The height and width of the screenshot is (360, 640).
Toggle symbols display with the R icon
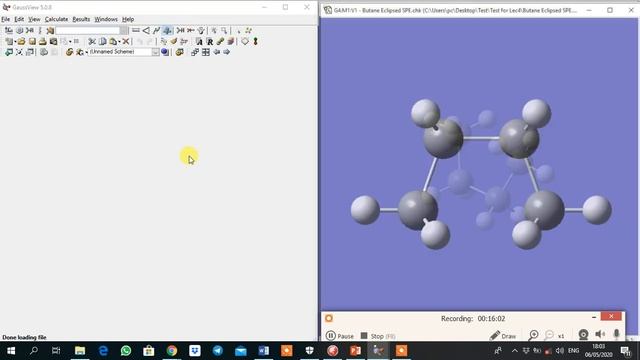[x=209, y=42]
